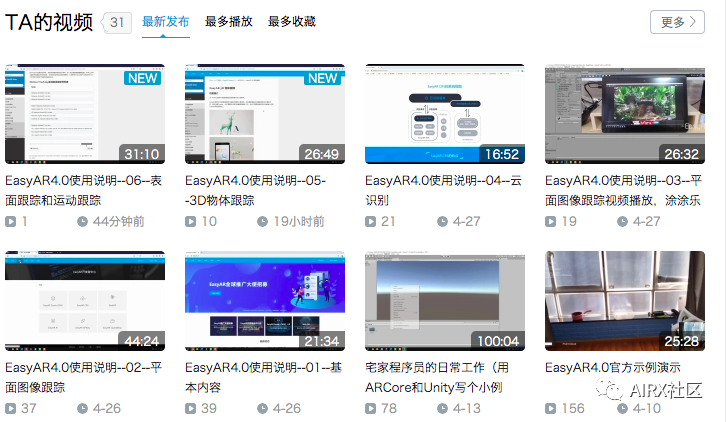
Task: Open the 26:49 video thumbnail
Action: point(265,114)
